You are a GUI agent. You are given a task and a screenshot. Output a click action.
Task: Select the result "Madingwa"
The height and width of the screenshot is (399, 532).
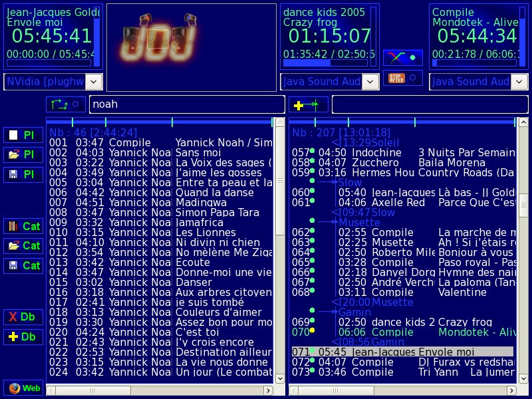(x=161, y=203)
